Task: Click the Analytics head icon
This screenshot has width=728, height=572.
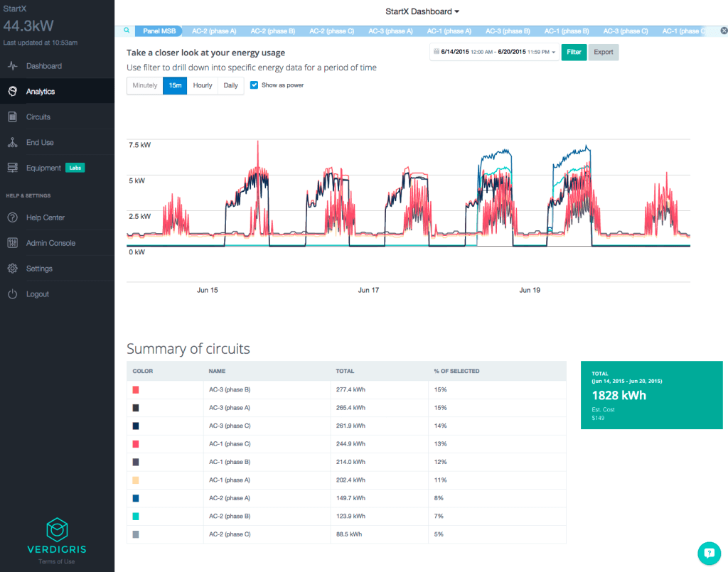Action: pos(12,92)
